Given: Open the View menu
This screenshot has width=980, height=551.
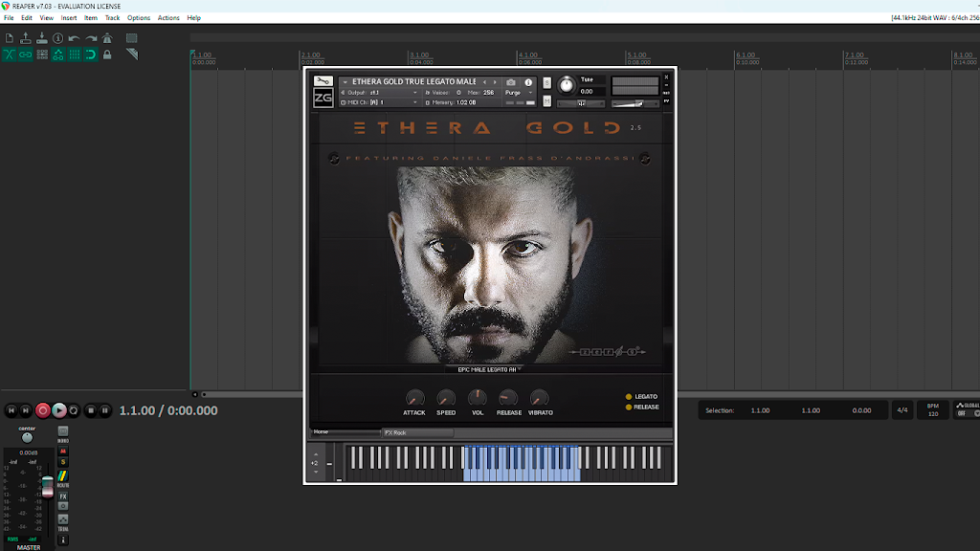Looking at the screenshot, I should click(46, 18).
